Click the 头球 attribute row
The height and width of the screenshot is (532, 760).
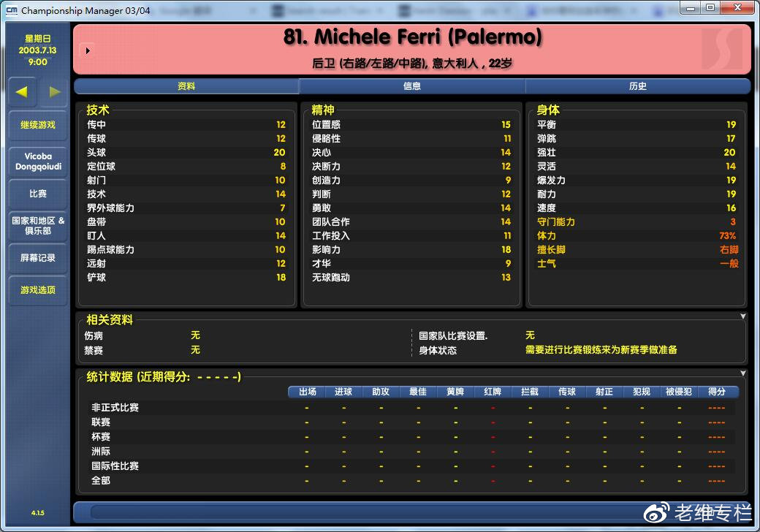(186, 152)
